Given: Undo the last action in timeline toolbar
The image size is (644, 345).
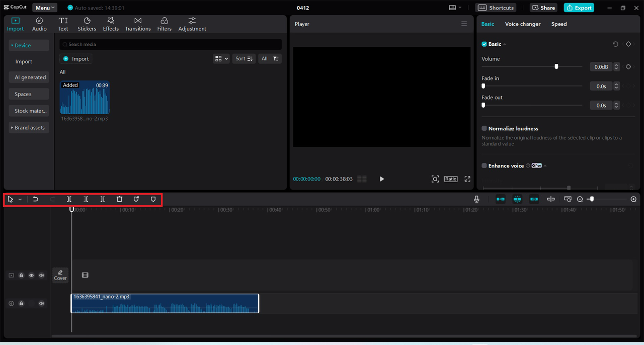Looking at the screenshot, I should [36, 199].
